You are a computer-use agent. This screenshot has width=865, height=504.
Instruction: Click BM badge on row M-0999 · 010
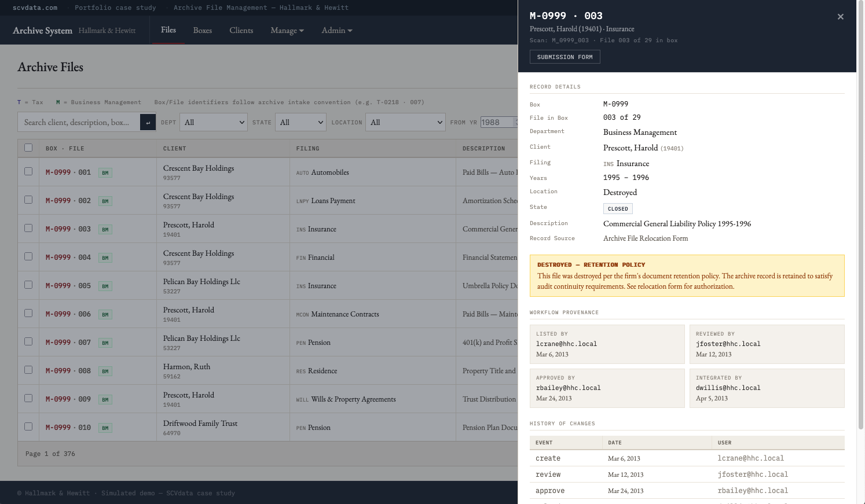(105, 428)
